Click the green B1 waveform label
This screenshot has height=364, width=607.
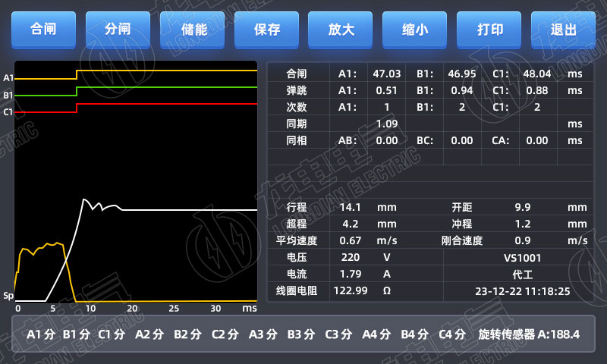click(8, 96)
